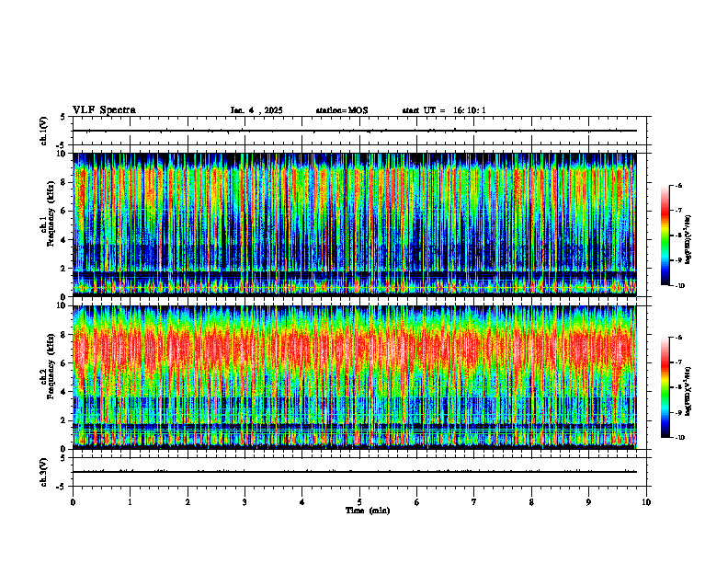Image resolution: width=728 pixels, height=563 pixels.
Task: Click the time axis tick label "5"
Action: 359,502
